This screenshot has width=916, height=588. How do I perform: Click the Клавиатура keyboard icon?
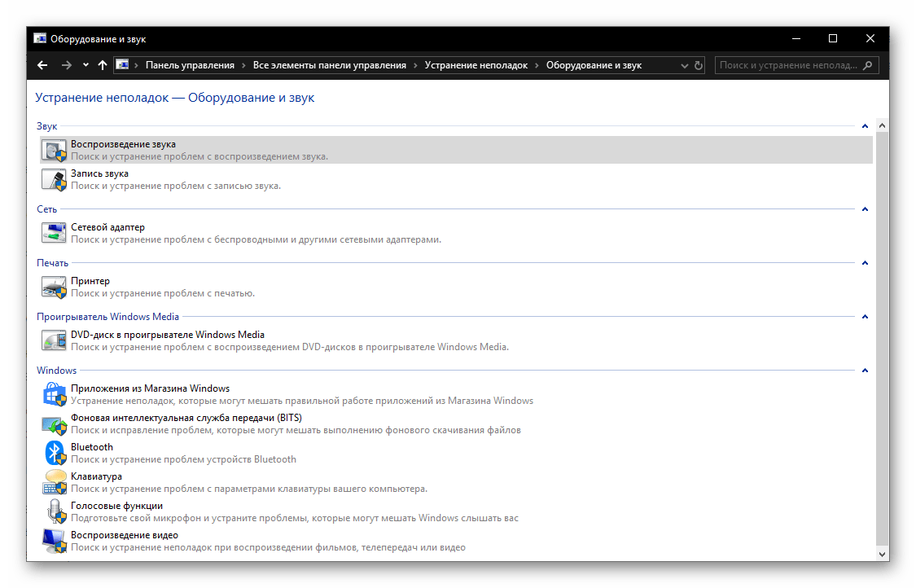point(54,482)
